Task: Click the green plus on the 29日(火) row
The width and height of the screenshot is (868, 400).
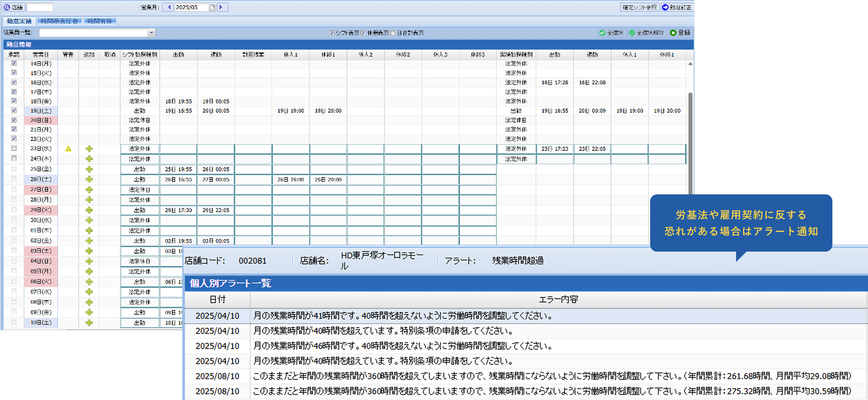Action: (x=89, y=210)
